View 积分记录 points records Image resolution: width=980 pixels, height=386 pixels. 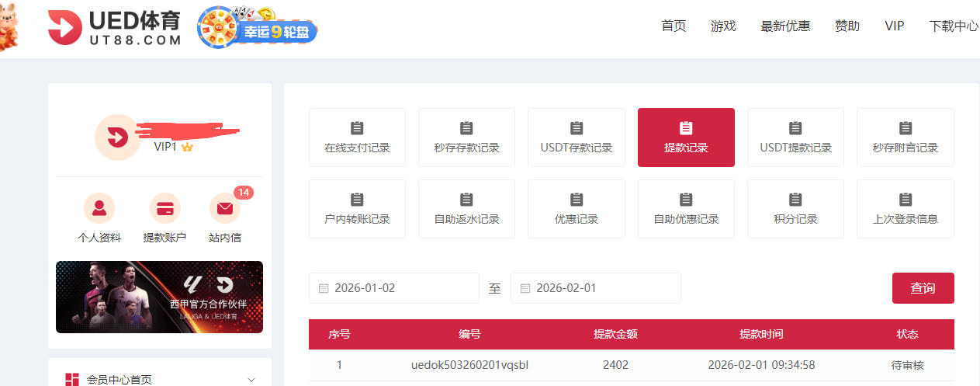795,209
